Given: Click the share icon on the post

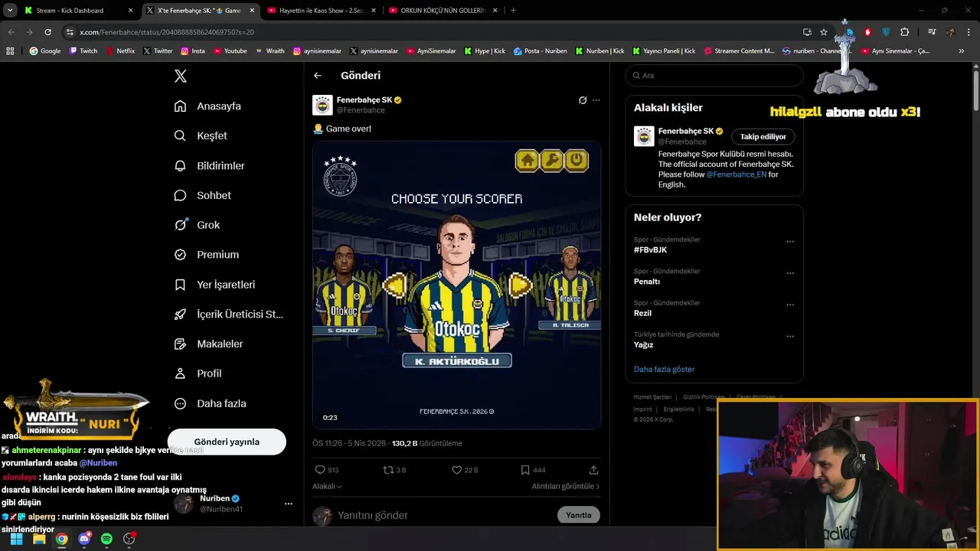Looking at the screenshot, I should click(x=593, y=470).
